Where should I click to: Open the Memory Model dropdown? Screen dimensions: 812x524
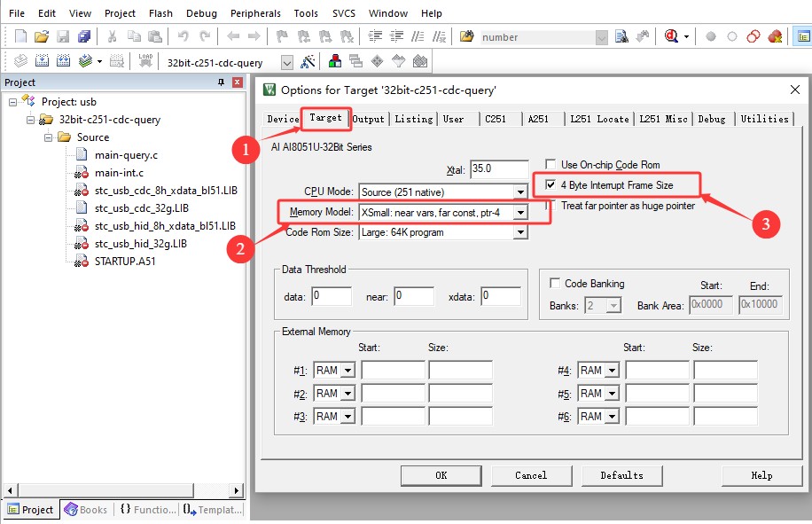pos(520,213)
